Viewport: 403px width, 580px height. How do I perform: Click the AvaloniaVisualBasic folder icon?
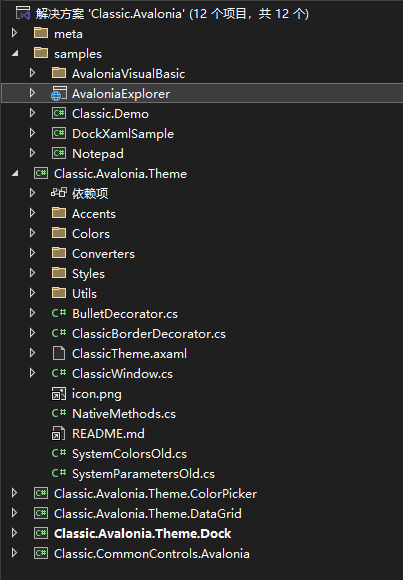tap(59, 73)
